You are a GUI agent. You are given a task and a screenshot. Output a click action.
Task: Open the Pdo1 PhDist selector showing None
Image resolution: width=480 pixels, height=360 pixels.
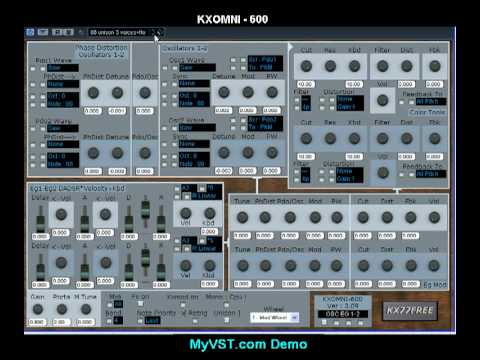click(63, 84)
